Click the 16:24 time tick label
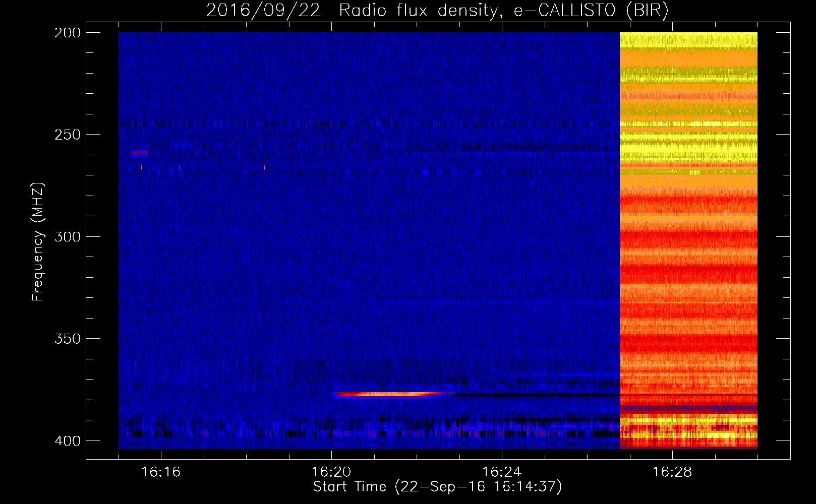 (502, 472)
